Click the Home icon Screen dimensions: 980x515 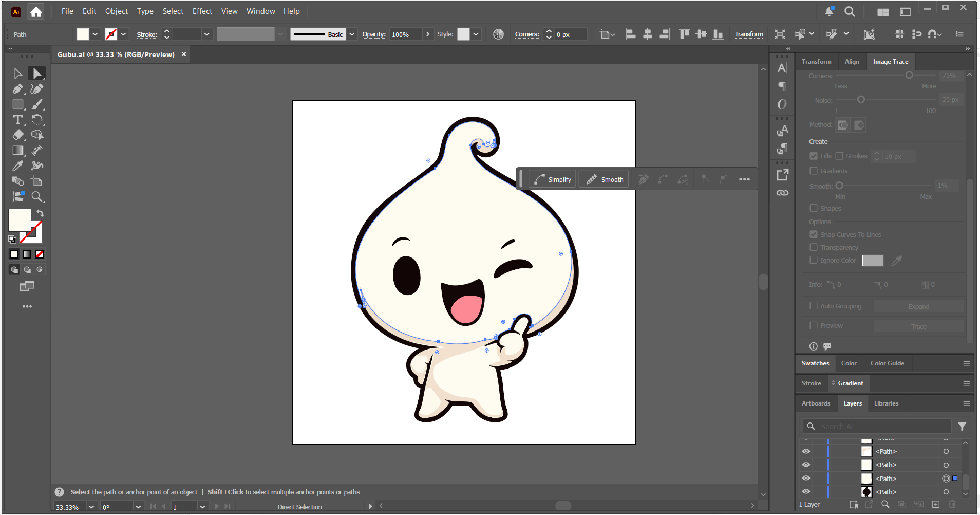pyautogui.click(x=36, y=12)
